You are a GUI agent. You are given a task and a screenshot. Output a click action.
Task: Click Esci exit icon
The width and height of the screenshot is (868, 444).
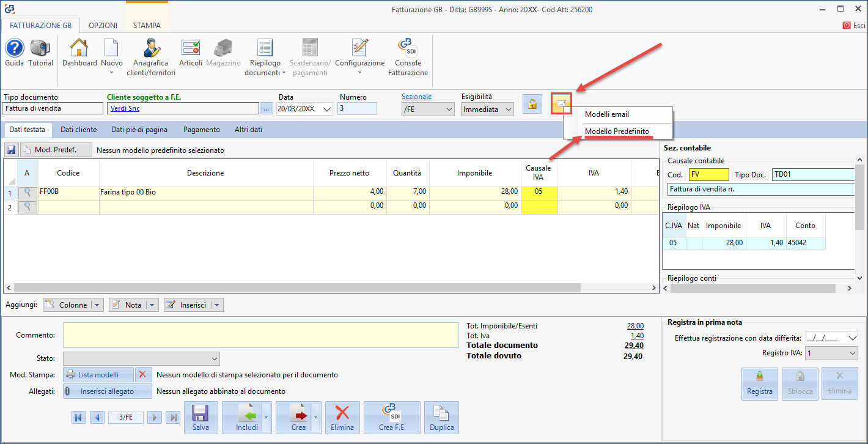(x=847, y=26)
